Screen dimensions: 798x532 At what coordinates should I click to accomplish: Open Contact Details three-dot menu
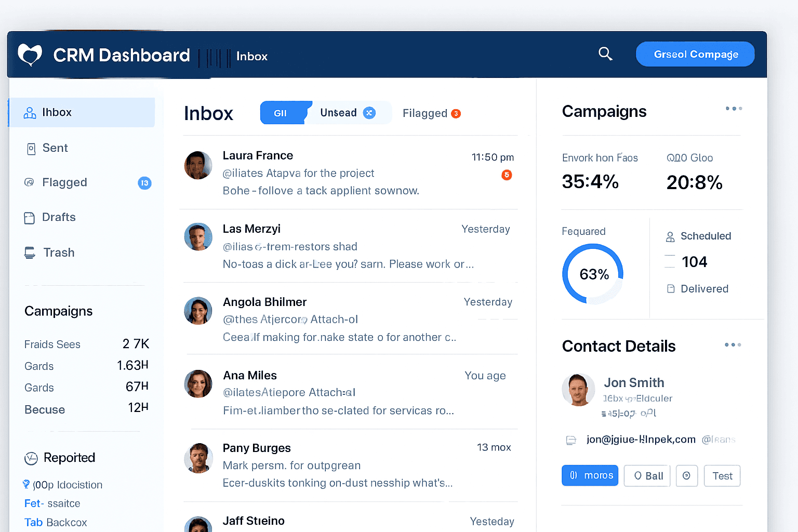733,345
